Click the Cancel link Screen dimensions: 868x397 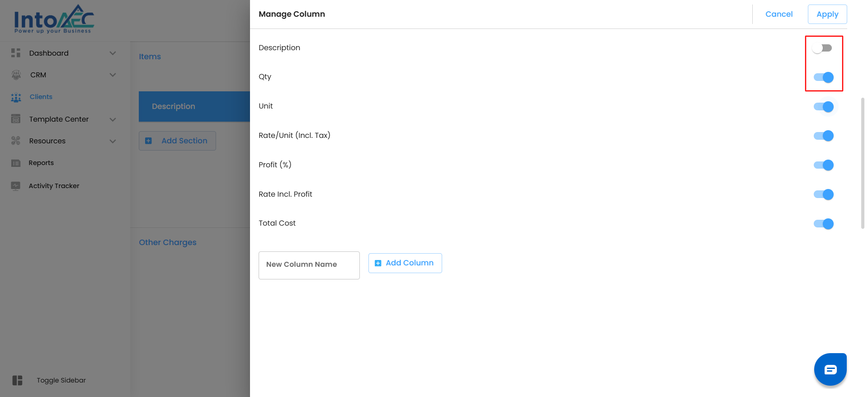point(778,14)
